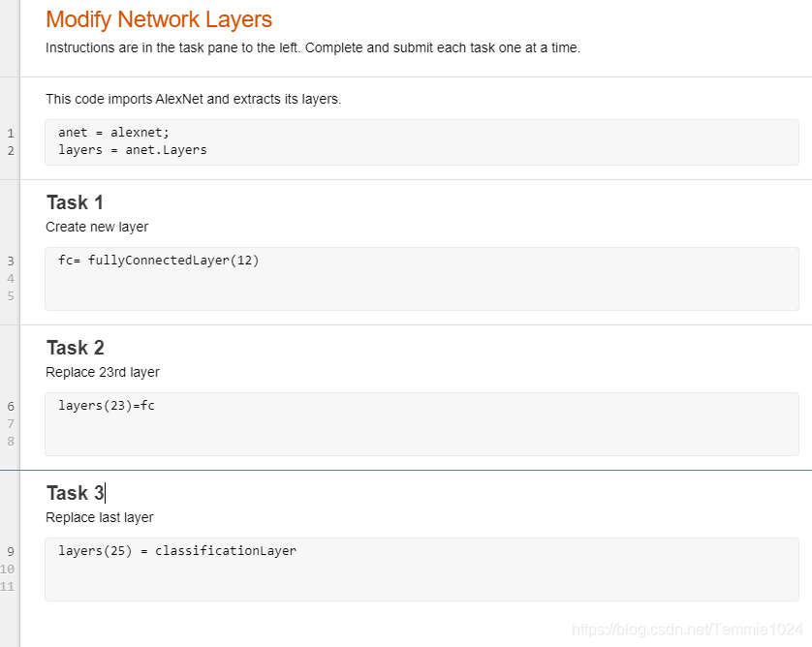Click line number 3 in gutter
Image resolution: width=812 pixels, height=647 pixels.
(x=11, y=262)
